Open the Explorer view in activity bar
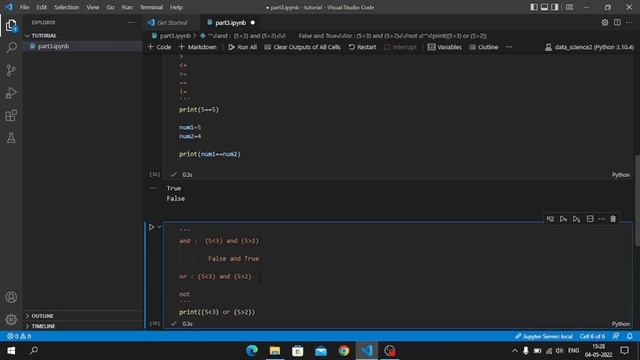Viewport: 640px width, 360px height. [x=11, y=25]
